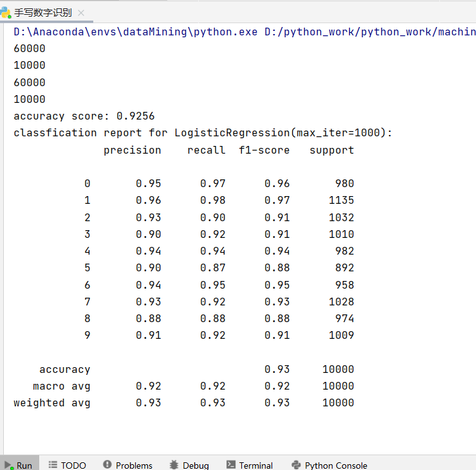Click class label 9 in report
The width and height of the screenshot is (476, 470).
coord(87,335)
